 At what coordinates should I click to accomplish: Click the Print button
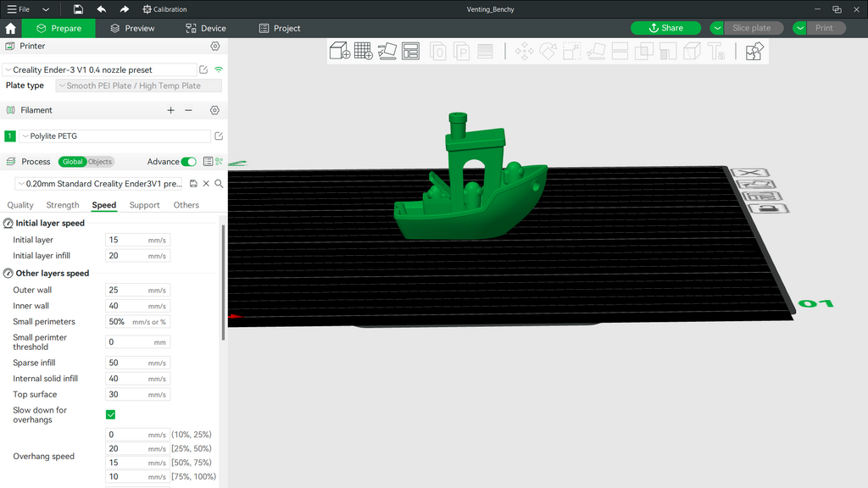click(824, 28)
